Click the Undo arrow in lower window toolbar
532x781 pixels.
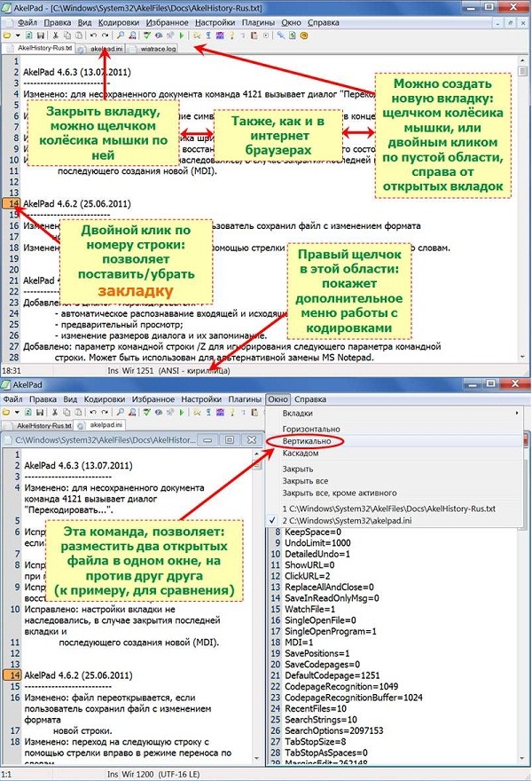(x=93, y=412)
